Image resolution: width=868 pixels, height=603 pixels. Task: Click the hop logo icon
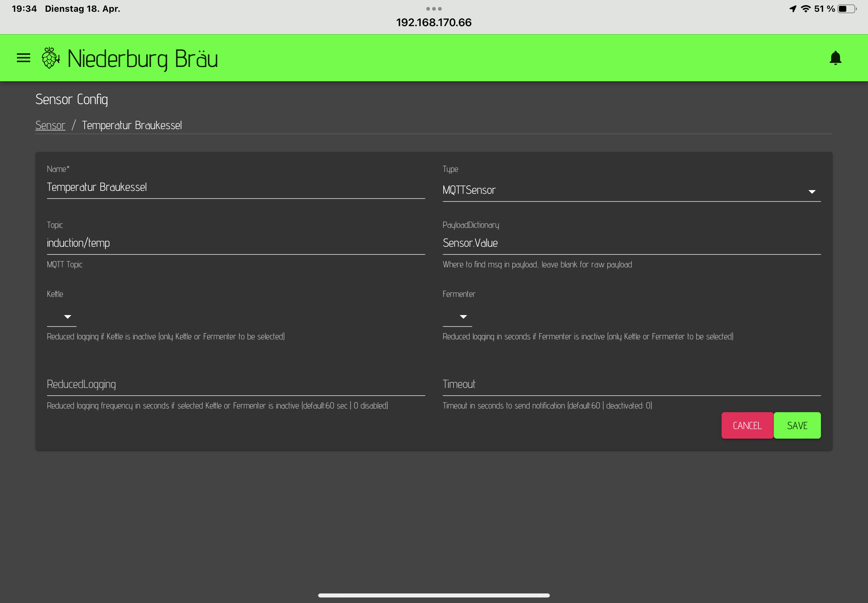point(50,58)
